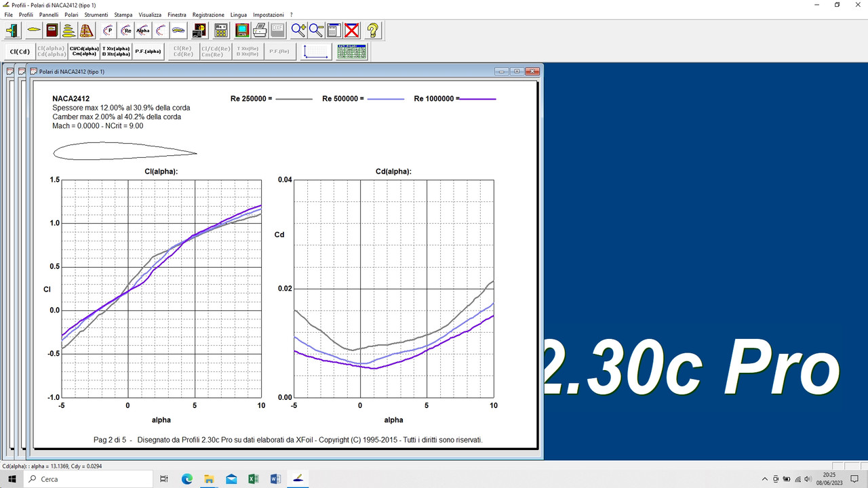Click the Windows Start button
This screenshot has height=488, width=868.
(12, 479)
